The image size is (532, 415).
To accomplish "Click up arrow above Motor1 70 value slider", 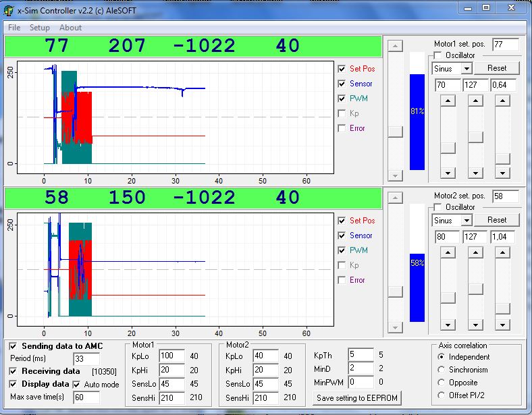I will (448, 101).
